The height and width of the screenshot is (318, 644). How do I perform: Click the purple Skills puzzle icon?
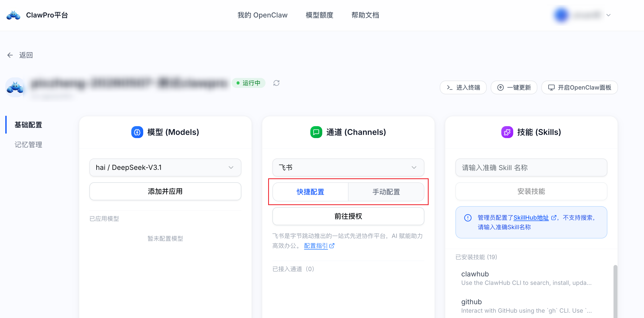click(507, 132)
